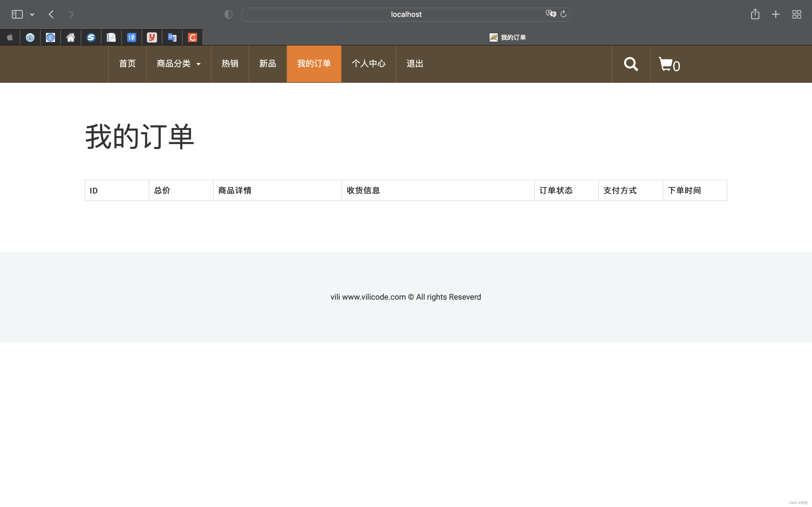The image size is (812, 507).
Task: Click the search magnifier icon
Action: click(x=630, y=64)
